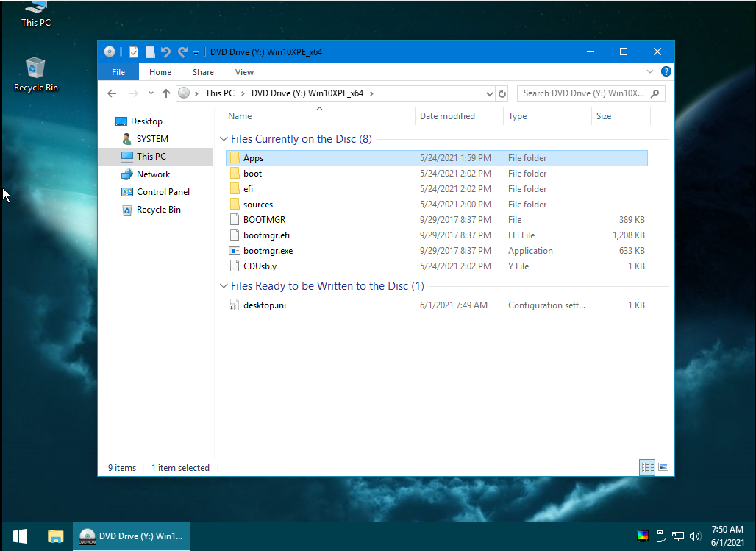Select the efi folder
The width and height of the screenshot is (756, 551).
(436, 188)
